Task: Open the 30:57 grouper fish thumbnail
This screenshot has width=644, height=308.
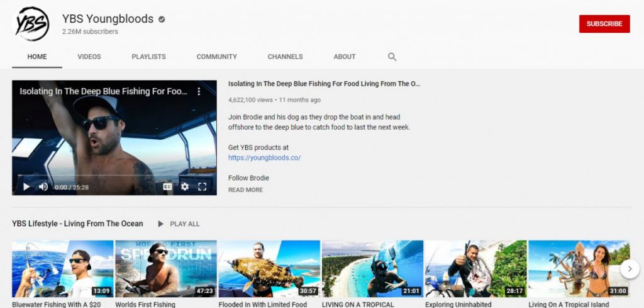Action: tap(269, 269)
